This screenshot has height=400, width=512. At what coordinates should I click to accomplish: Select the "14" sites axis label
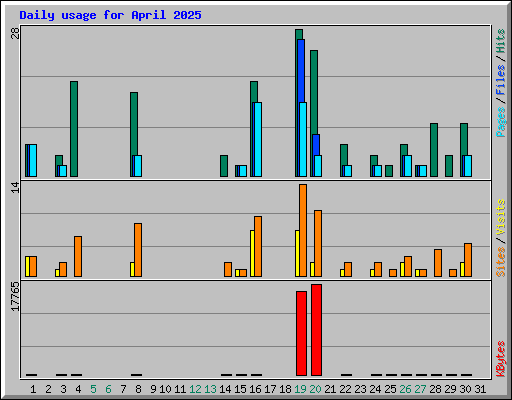click(x=15, y=187)
